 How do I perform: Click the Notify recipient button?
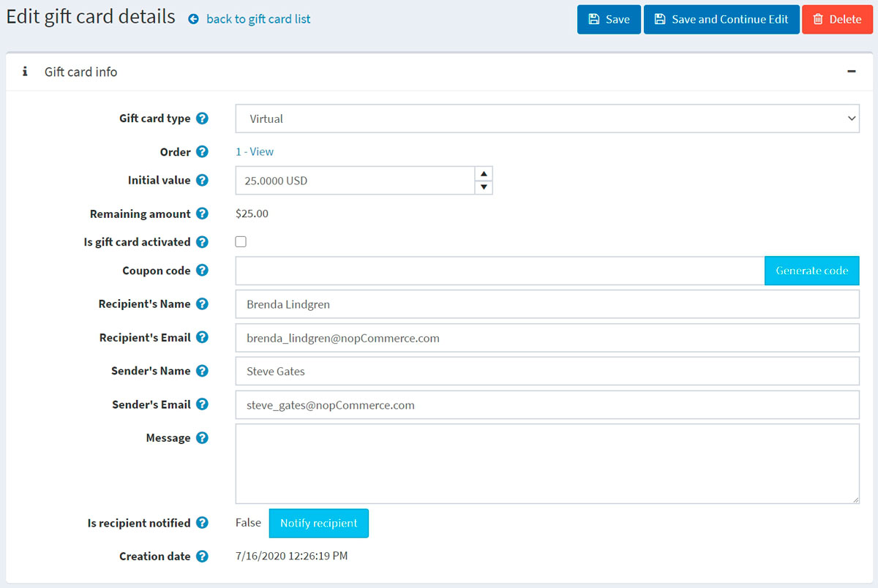pyautogui.click(x=318, y=524)
